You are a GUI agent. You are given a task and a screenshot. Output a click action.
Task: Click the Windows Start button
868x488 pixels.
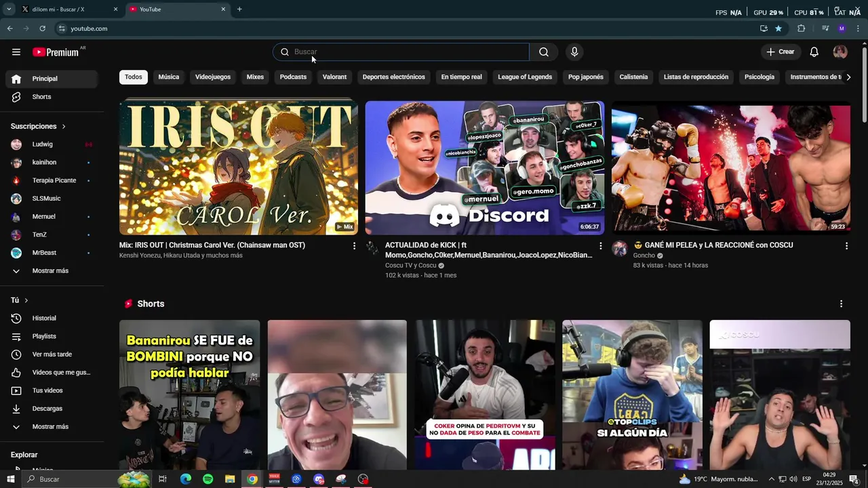tap(11, 479)
